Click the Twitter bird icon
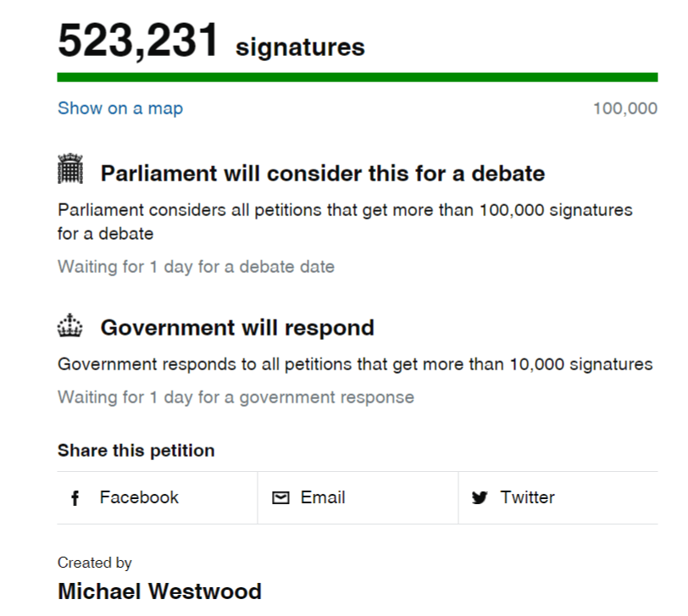 tap(480, 498)
